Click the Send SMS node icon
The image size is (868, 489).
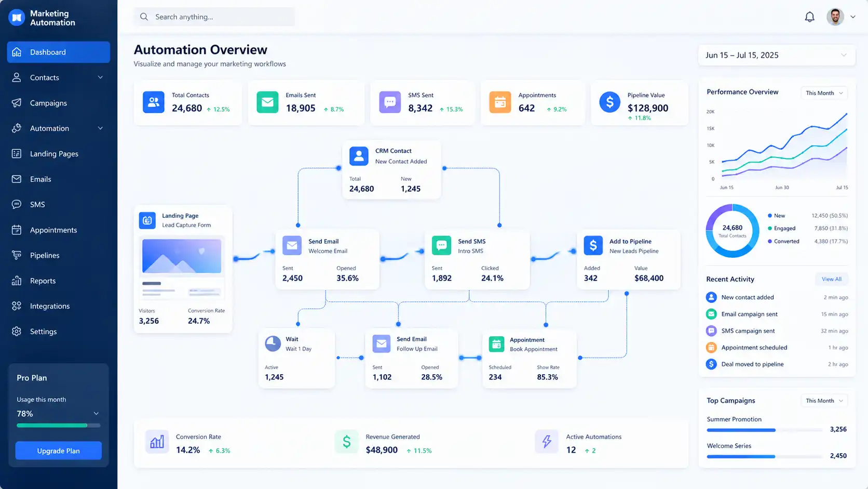click(x=441, y=245)
